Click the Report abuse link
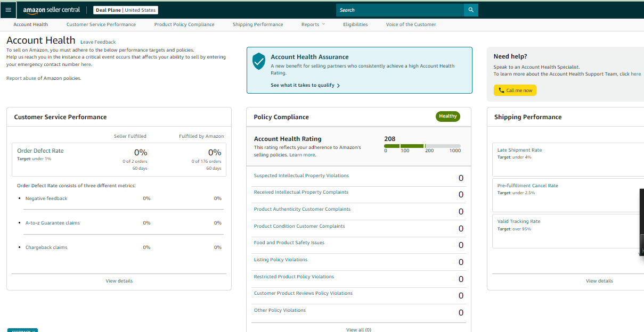 coord(21,78)
